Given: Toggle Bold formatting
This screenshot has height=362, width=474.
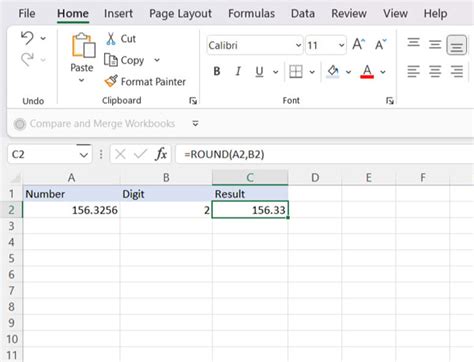Looking at the screenshot, I should [217, 71].
